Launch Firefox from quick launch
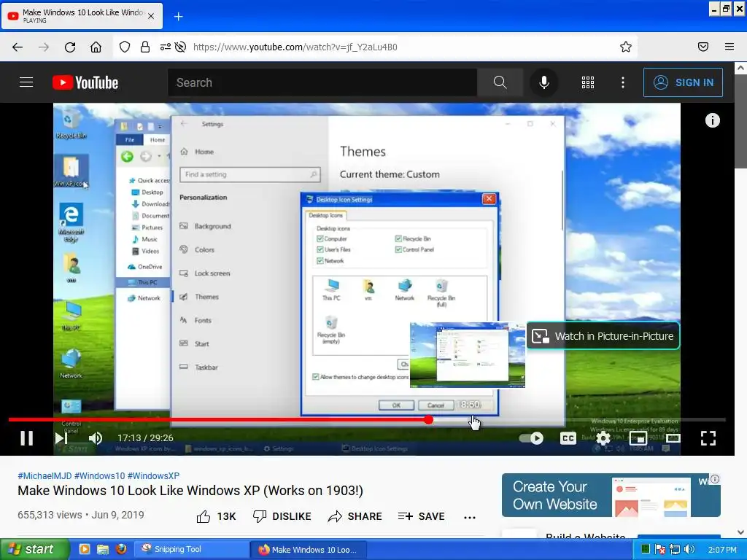The width and height of the screenshot is (747, 560). click(x=121, y=549)
